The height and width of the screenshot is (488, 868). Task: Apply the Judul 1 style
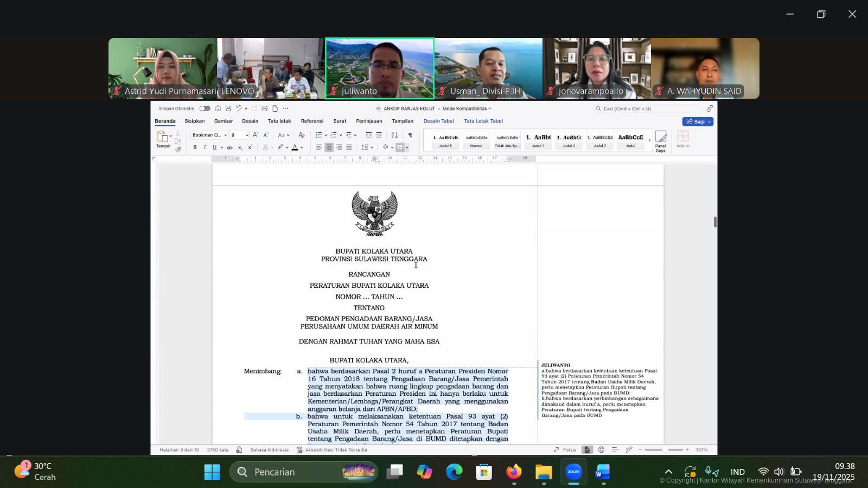click(x=538, y=140)
